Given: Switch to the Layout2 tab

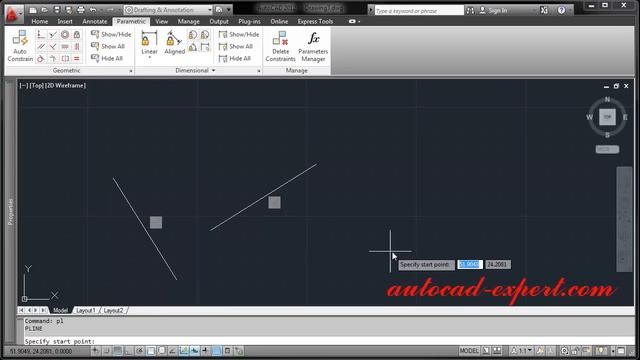Looking at the screenshot, I should [113, 311].
